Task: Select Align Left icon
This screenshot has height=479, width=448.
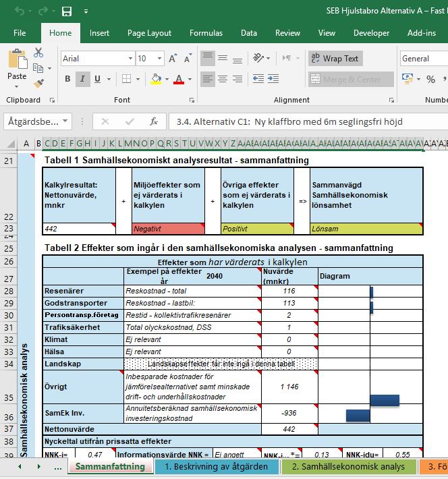Action: tap(208, 79)
